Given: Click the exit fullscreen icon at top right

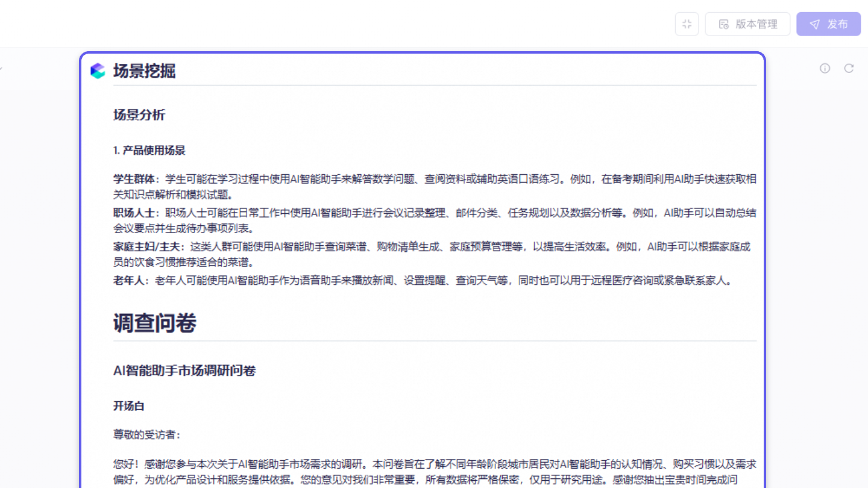Looking at the screenshot, I should 687,23.
